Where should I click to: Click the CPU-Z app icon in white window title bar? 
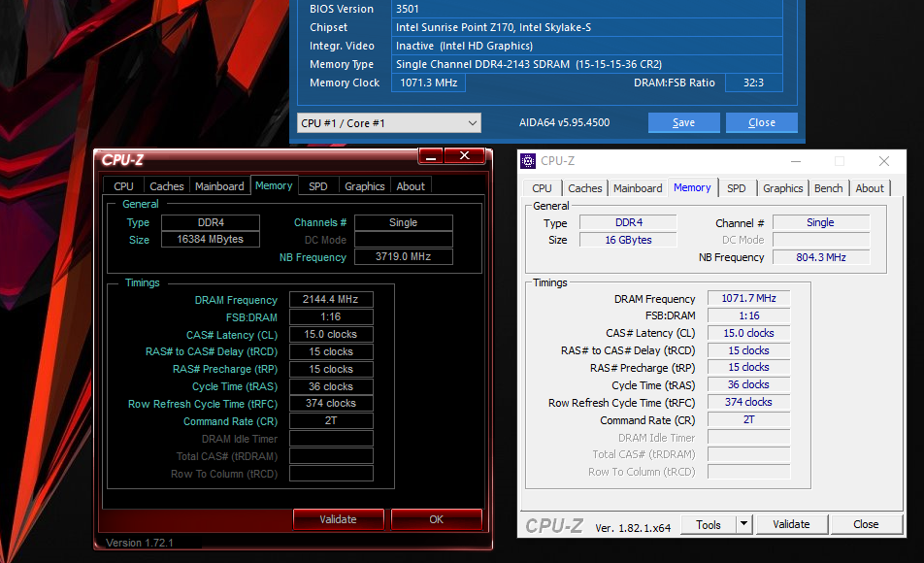[x=529, y=160]
